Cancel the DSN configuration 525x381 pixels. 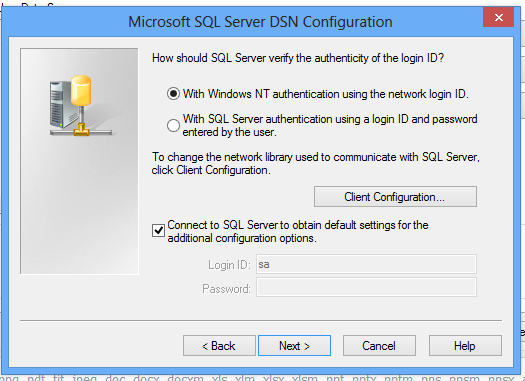(379, 346)
